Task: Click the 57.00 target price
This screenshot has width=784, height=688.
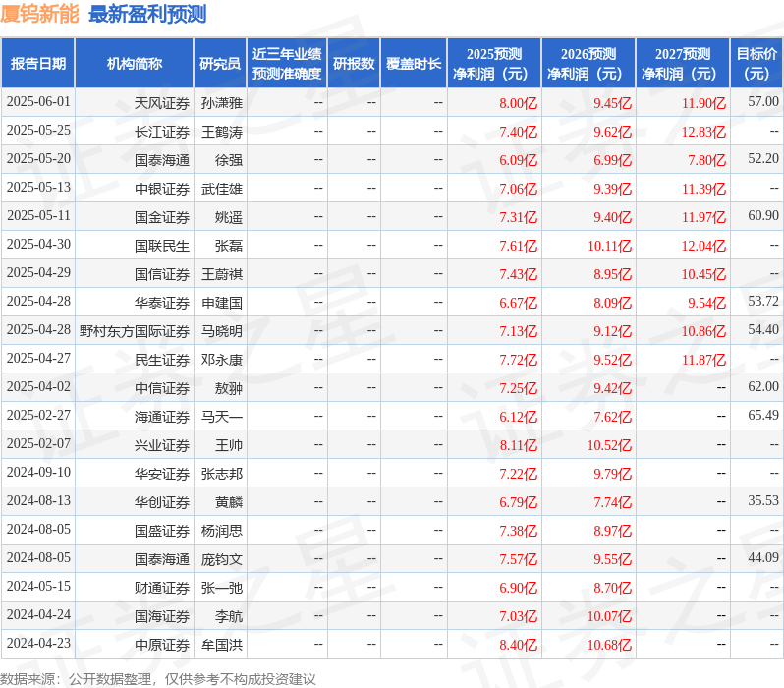Action: 763,102
